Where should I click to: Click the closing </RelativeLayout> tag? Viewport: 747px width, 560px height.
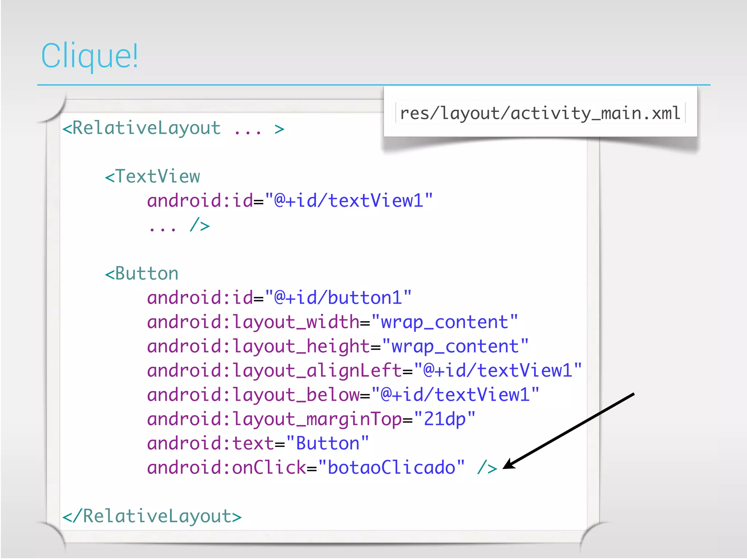pyautogui.click(x=152, y=516)
